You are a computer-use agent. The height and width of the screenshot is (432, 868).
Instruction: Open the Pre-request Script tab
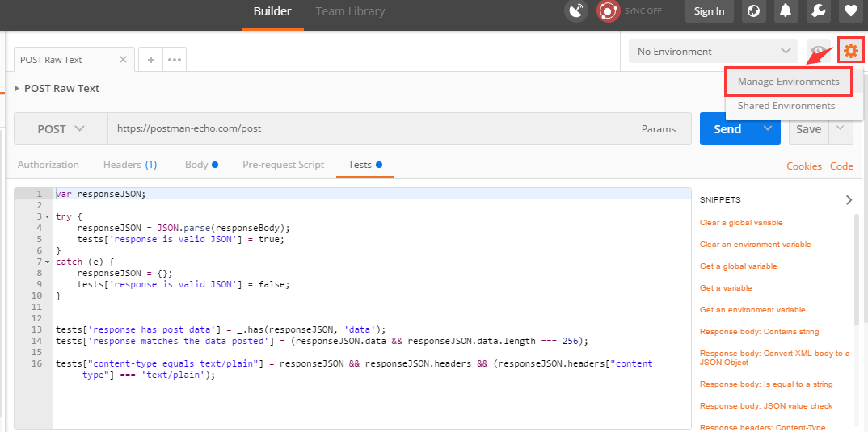pos(284,164)
